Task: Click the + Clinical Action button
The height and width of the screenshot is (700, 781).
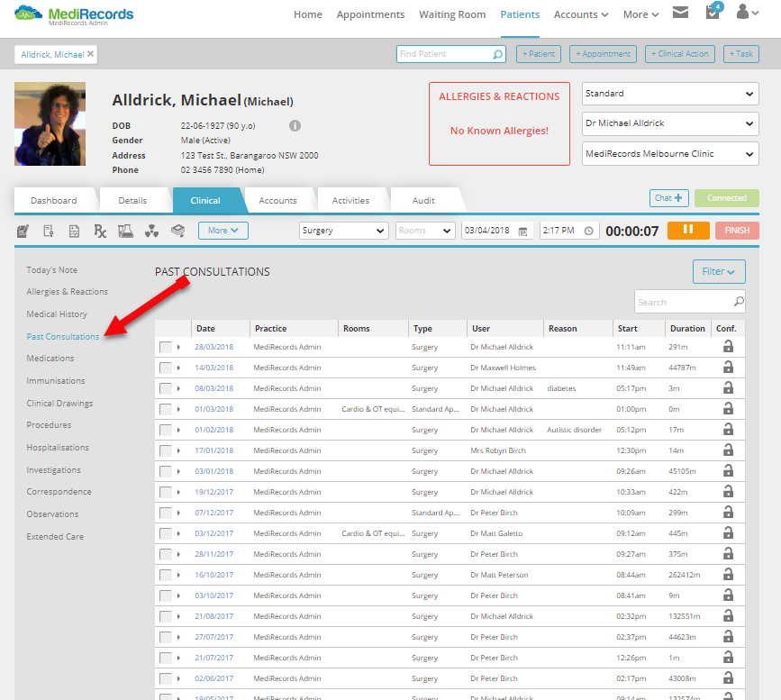Action: click(x=680, y=54)
